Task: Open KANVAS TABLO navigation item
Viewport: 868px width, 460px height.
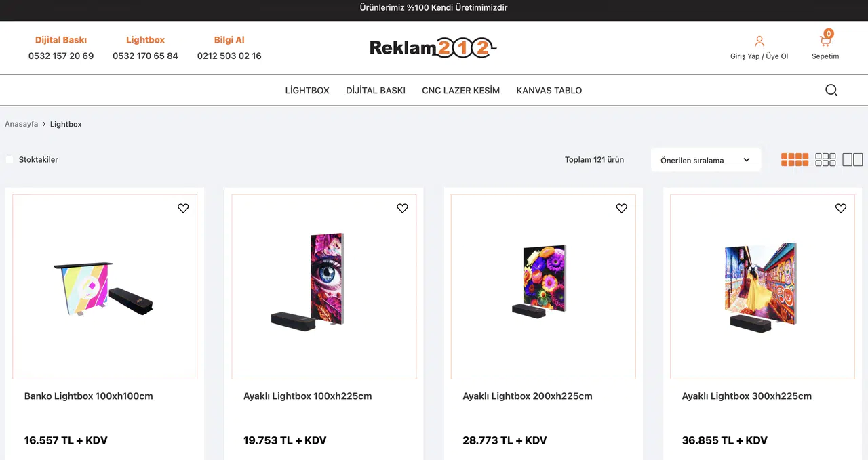Action: pyautogui.click(x=549, y=91)
